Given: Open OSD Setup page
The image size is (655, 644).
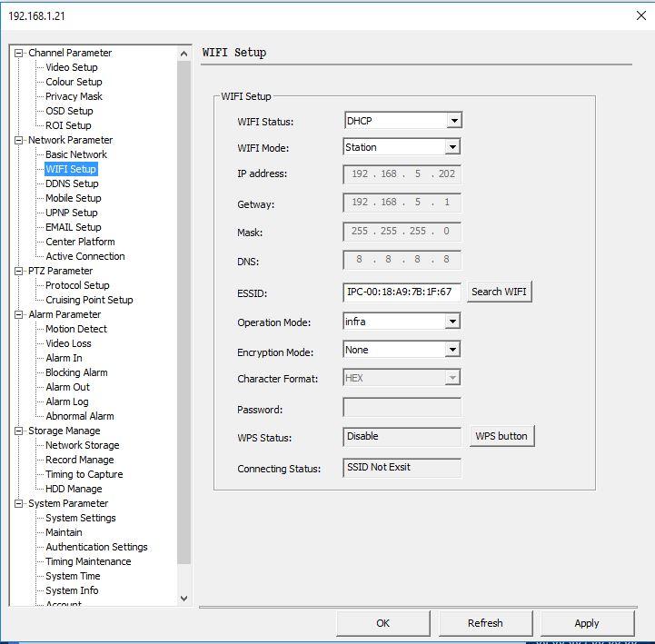Looking at the screenshot, I should [69, 111].
